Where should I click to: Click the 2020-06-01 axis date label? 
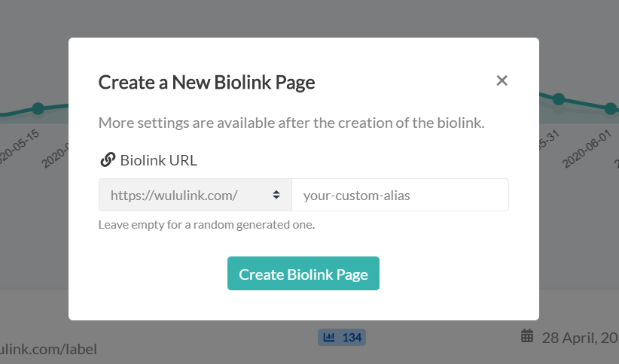pos(587,150)
